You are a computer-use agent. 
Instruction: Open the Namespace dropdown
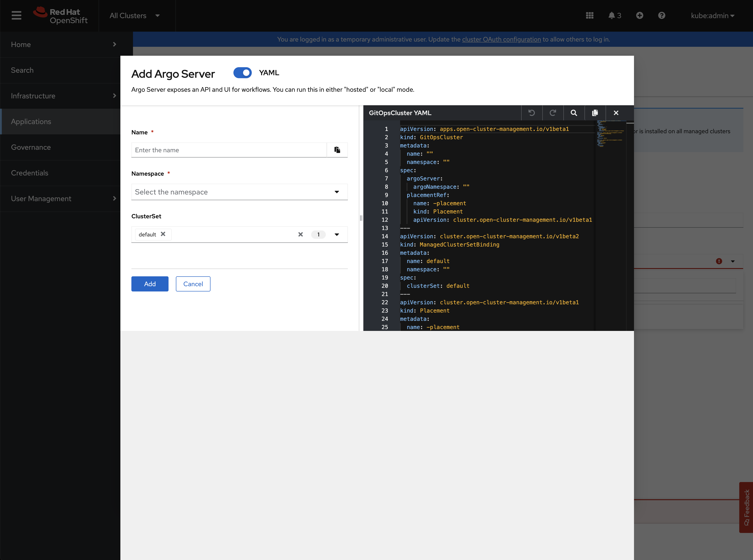tap(239, 192)
